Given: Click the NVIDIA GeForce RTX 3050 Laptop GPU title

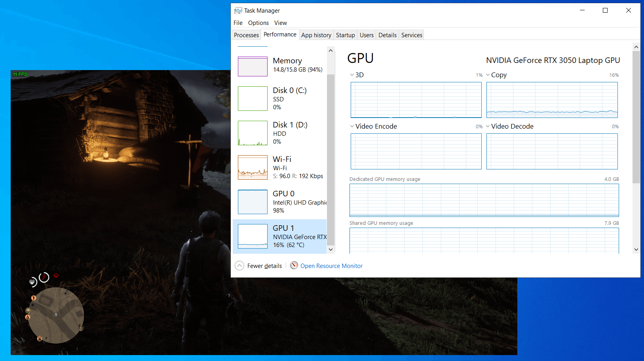Looking at the screenshot, I should 553,60.
